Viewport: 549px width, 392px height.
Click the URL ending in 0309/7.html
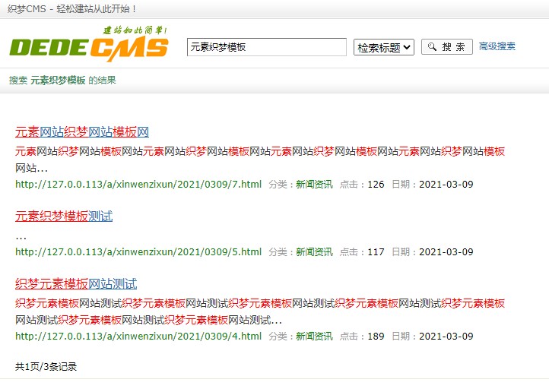pos(138,185)
